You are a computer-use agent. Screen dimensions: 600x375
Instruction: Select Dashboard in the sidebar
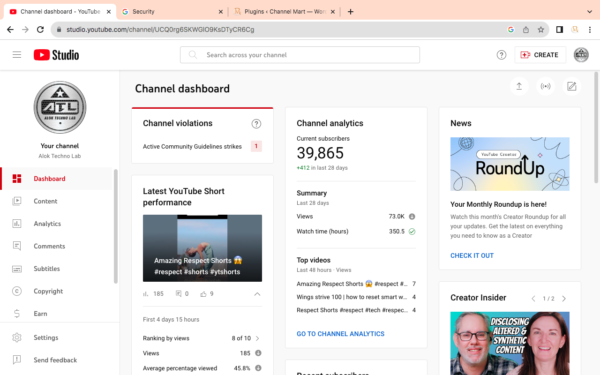pos(57,179)
